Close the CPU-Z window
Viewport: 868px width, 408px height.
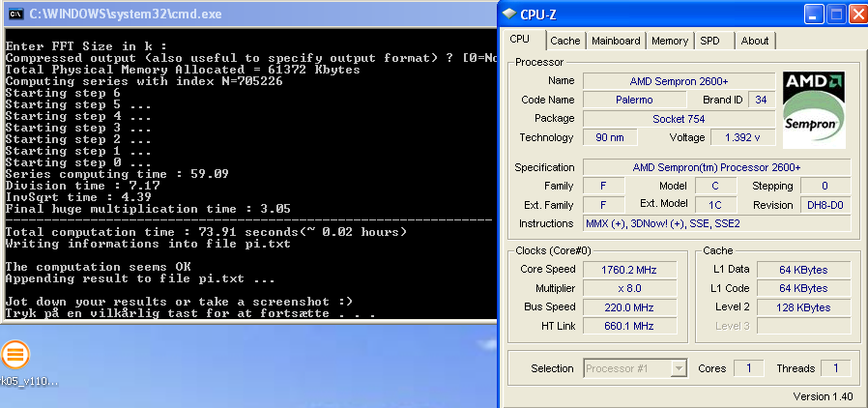tap(858, 15)
